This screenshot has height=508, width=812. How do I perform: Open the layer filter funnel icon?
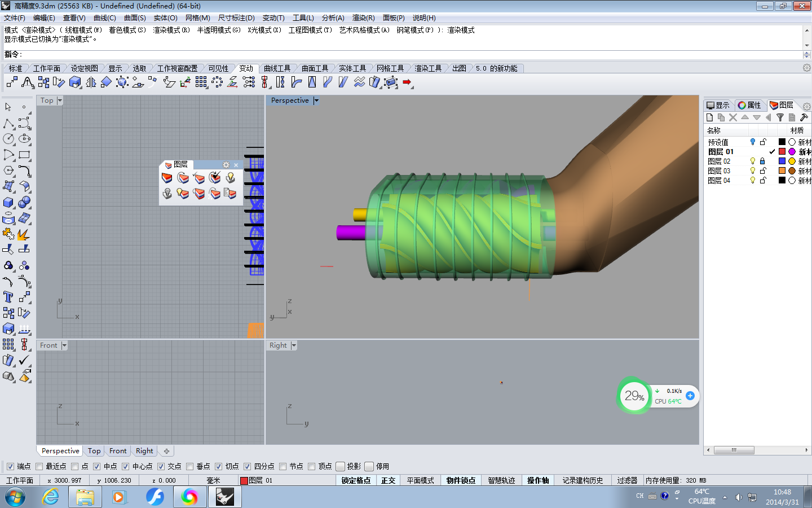[780, 117]
